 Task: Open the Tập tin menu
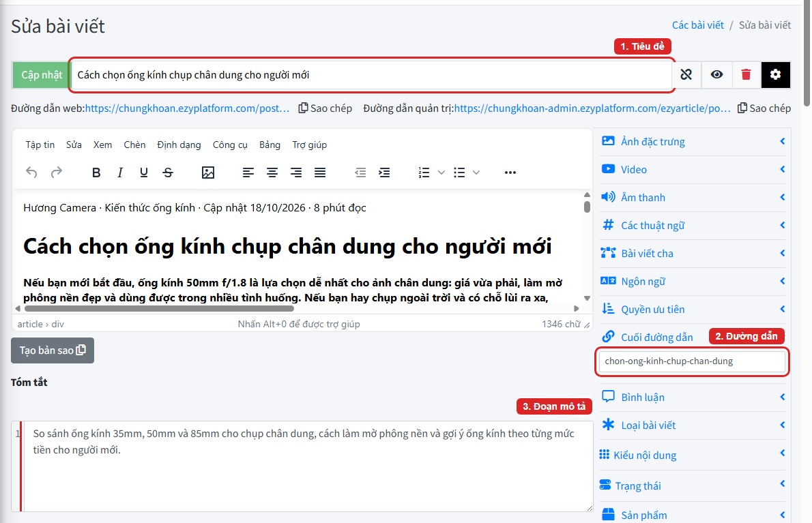click(x=40, y=145)
